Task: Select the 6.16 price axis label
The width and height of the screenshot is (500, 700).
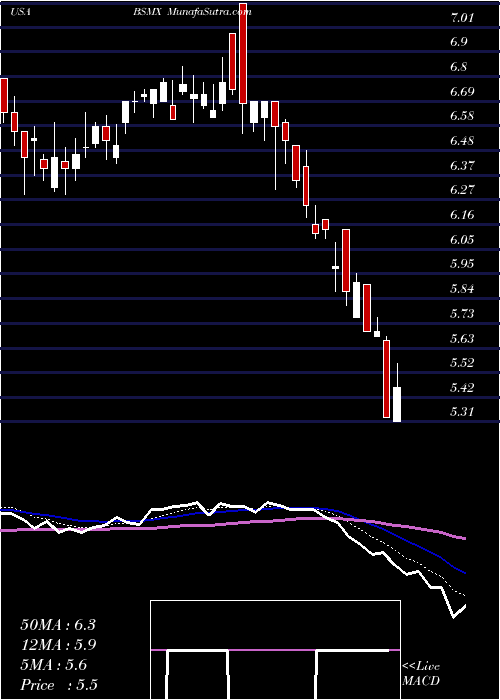Action: click(462, 215)
